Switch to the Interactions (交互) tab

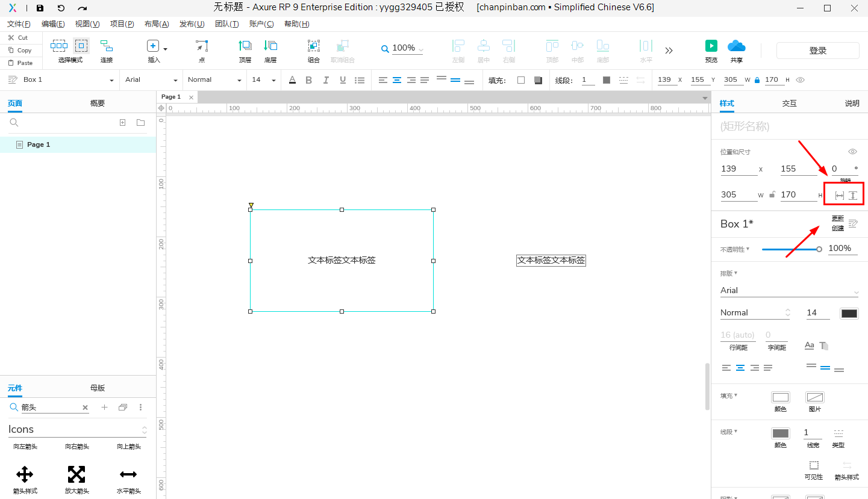[x=789, y=104]
